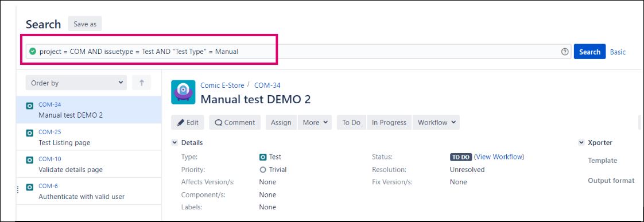Viewport: 644px width, 222px height.
Task: Click the Xporter Template label
Action: point(603,161)
